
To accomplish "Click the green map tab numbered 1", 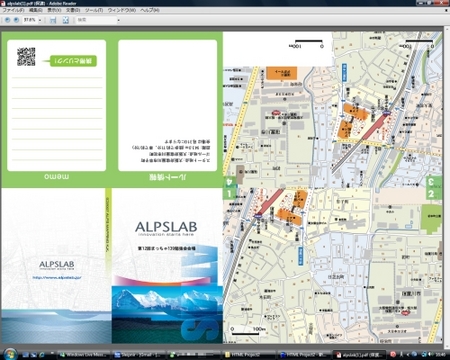I will tap(229, 194).
